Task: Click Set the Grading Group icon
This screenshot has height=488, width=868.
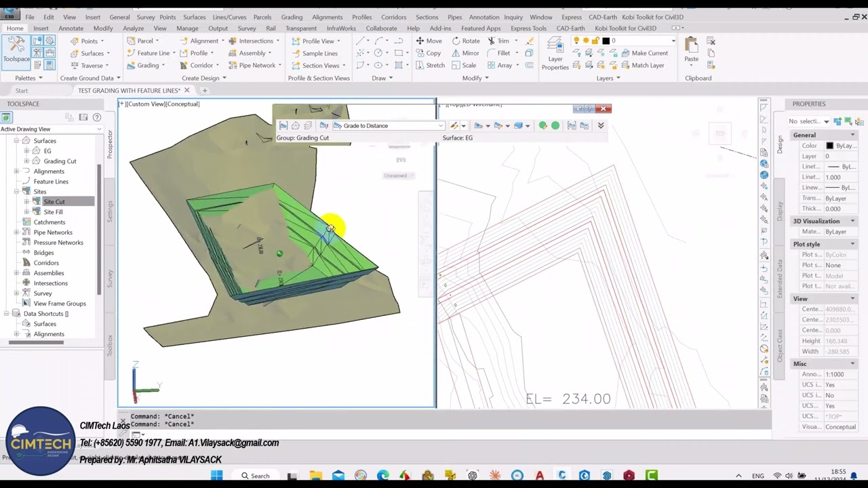Action: (283, 125)
